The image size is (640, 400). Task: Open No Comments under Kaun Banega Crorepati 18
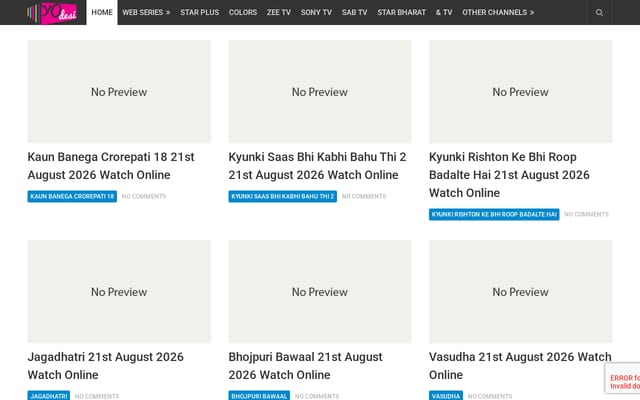144,196
